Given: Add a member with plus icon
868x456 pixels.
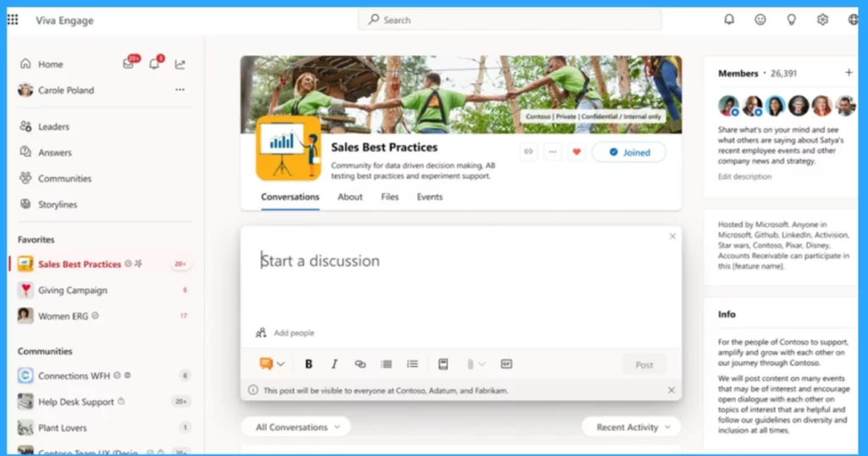Looking at the screenshot, I should click(848, 73).
